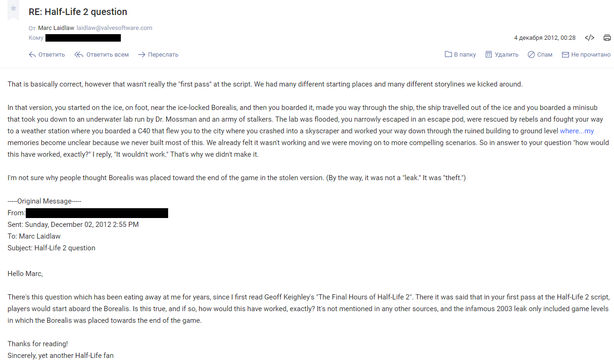
Task: Toggle Не прочитано unread status
Action: [591, 55]
